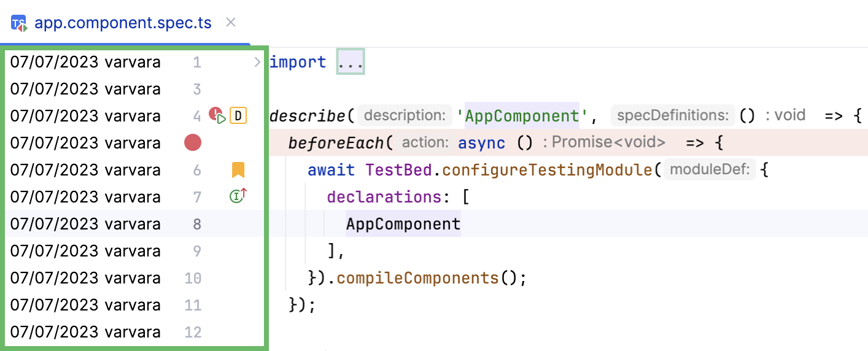The image size is (868, 351).
Task: Click the description: inlay hint
Action: (404, 115)
